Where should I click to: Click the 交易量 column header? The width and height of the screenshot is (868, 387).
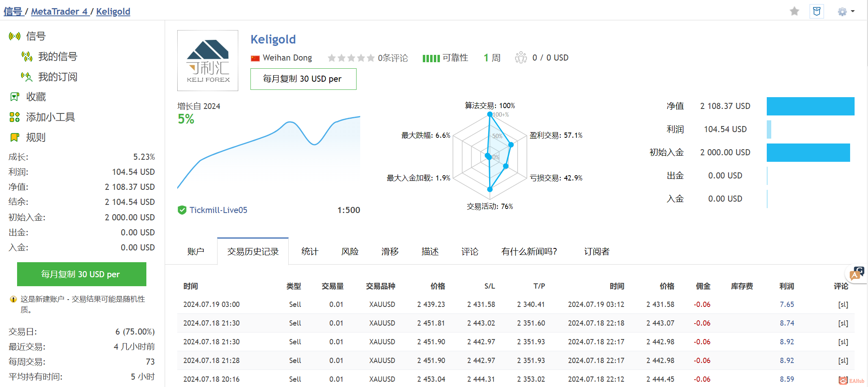point(333,286)
